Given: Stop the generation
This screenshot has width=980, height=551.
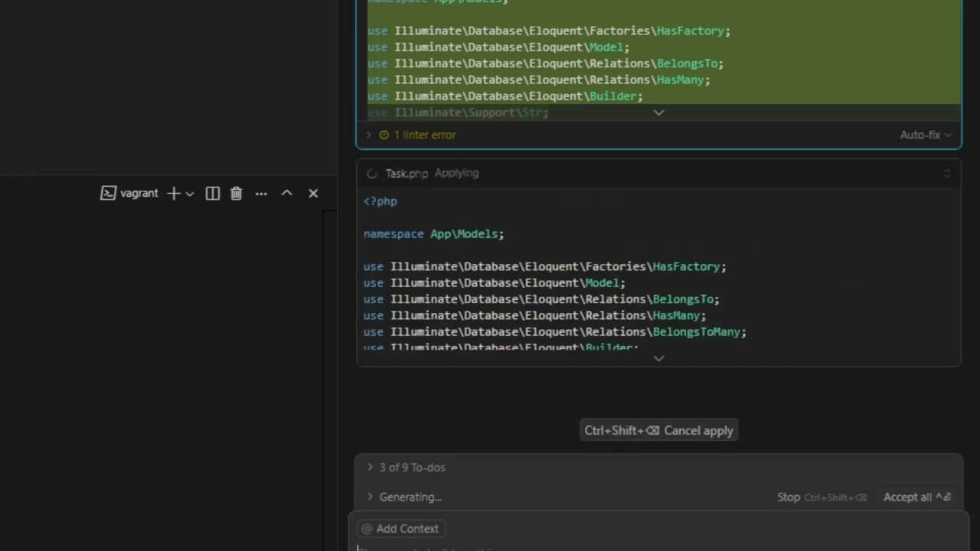Looking at the screenshot, I should (x=789, y=497).
